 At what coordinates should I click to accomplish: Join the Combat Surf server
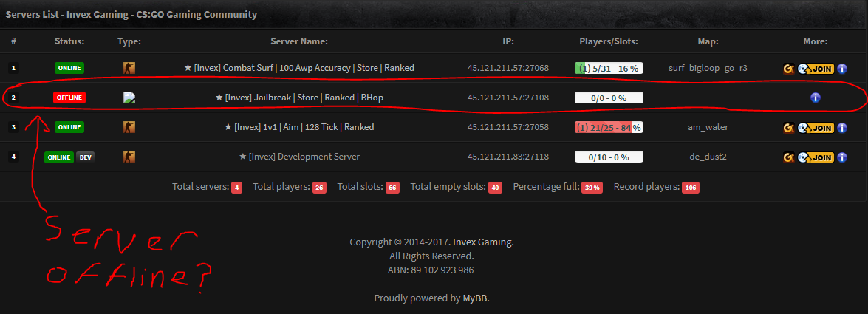click(816, 69)
